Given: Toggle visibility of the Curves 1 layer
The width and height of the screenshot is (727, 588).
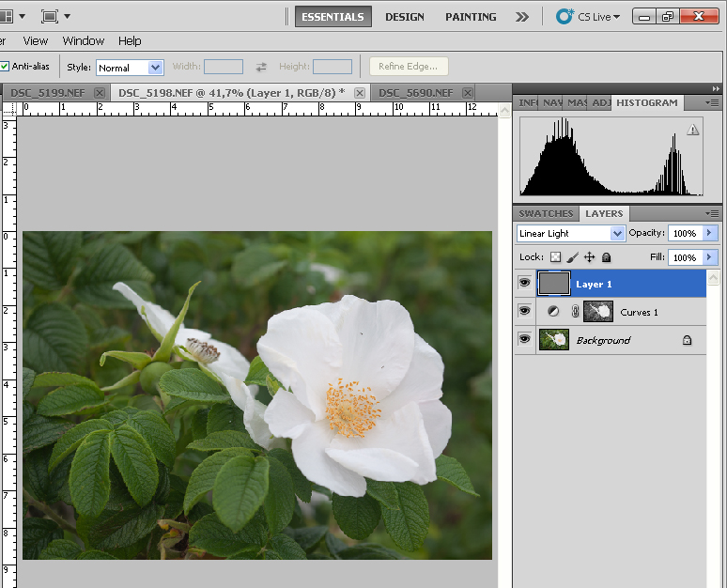Looking at the screenshot, I should 524,312.
